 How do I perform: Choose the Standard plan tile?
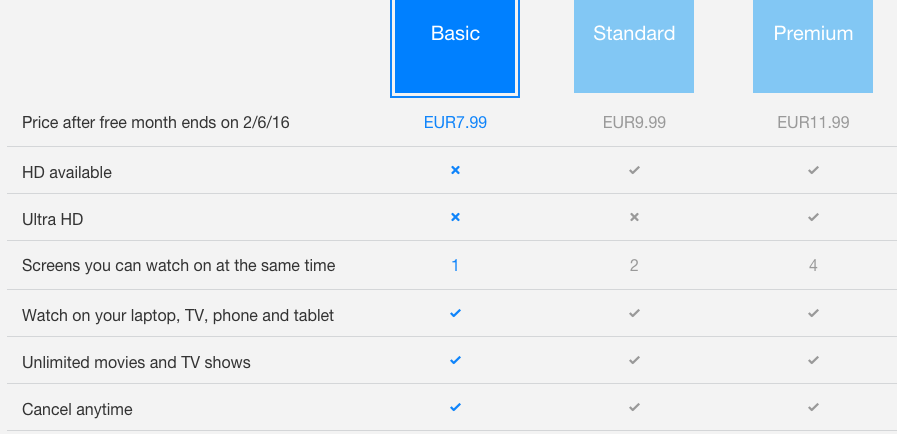(x=634, y=46)
